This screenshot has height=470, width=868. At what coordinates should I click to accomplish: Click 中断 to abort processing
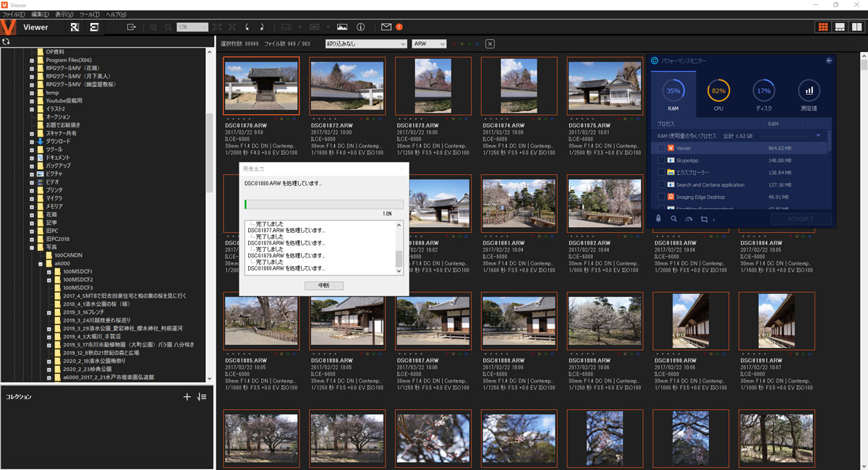(324, 286)
